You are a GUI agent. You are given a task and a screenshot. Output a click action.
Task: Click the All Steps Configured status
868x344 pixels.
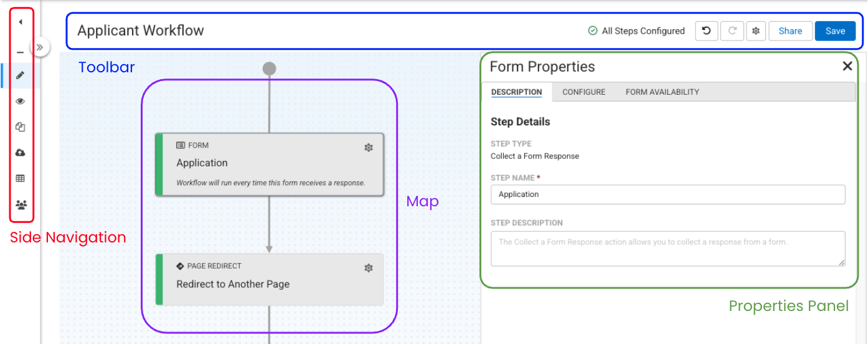(636, 31)
